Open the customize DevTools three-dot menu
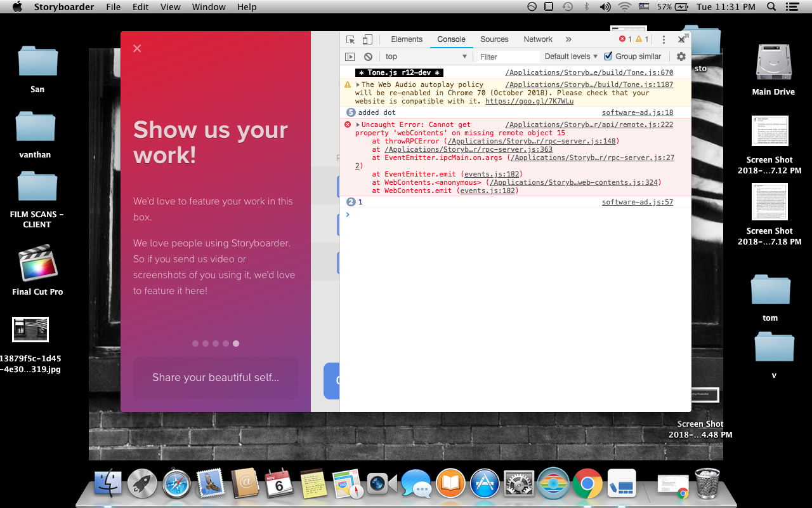The width and height of the screenshot is (812, 508). click(x=664, y=39)
